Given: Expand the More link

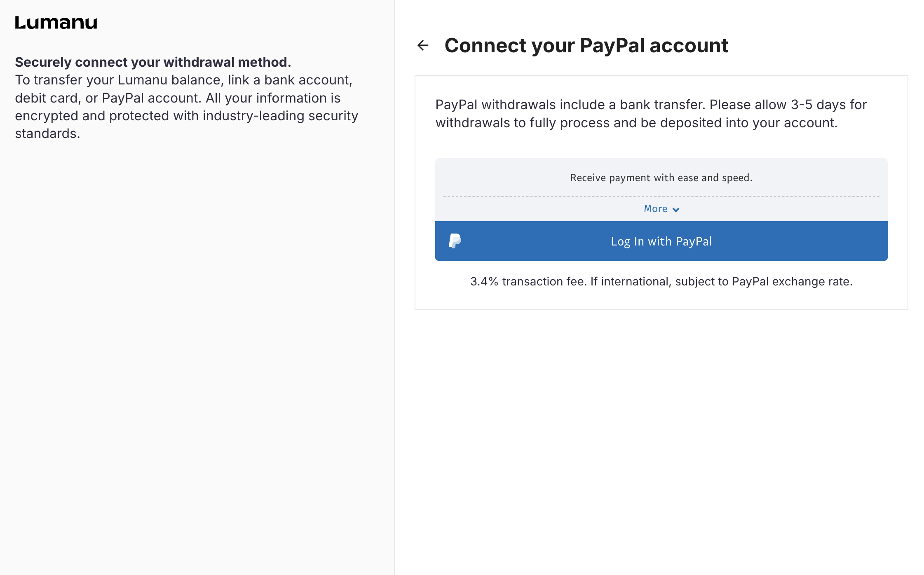Looking at the screenshot, I should pos(656,209).
